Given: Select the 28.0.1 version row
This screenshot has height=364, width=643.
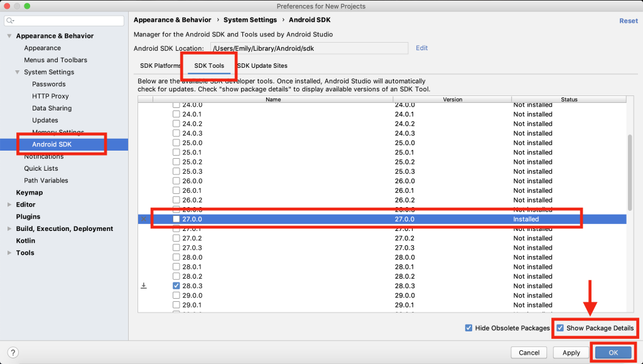Looking at the screenshot, I should (x=382, y=267).
